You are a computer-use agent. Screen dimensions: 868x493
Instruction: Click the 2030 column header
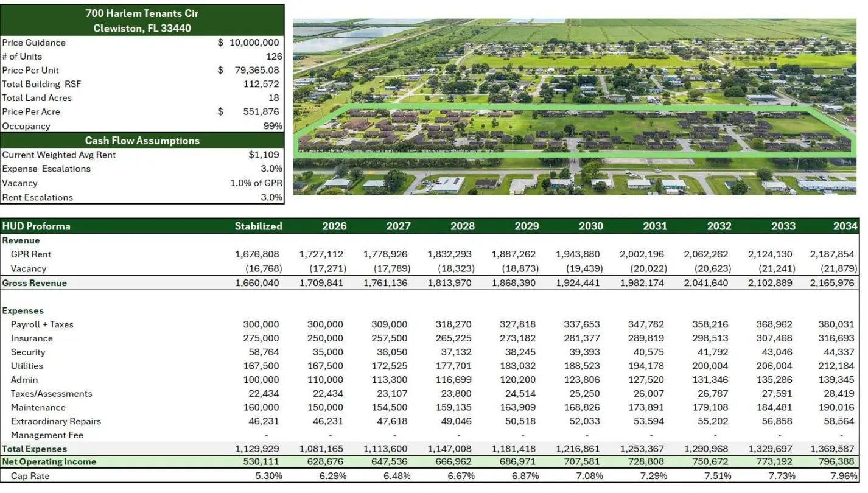click(x=590, y=226)
